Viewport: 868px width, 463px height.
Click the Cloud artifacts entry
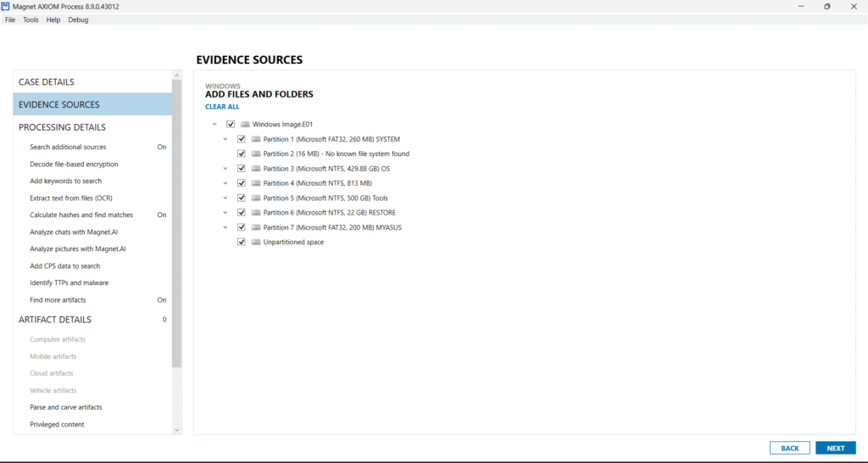coord(52,373)
